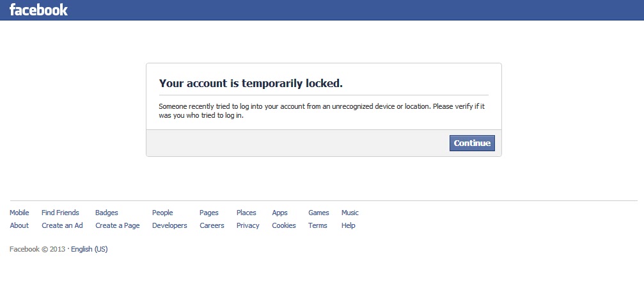This screenshot has width=644, height=283.
Task: Click the Cookies footer link
Action: tap(284, 225)
